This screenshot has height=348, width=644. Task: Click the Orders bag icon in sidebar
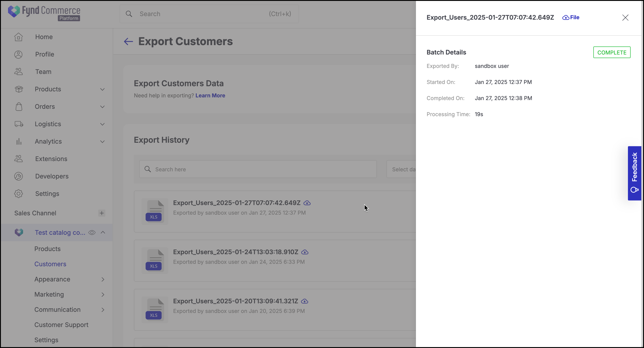tap(19, 107)
